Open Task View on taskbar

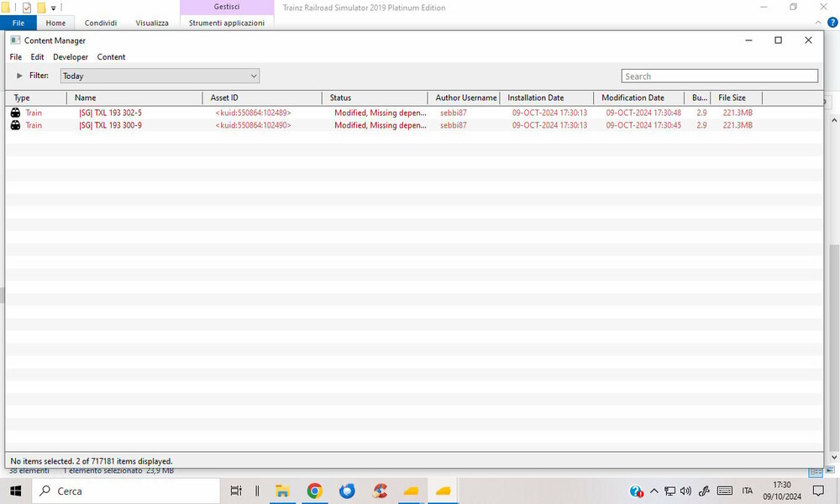point(236,491)
